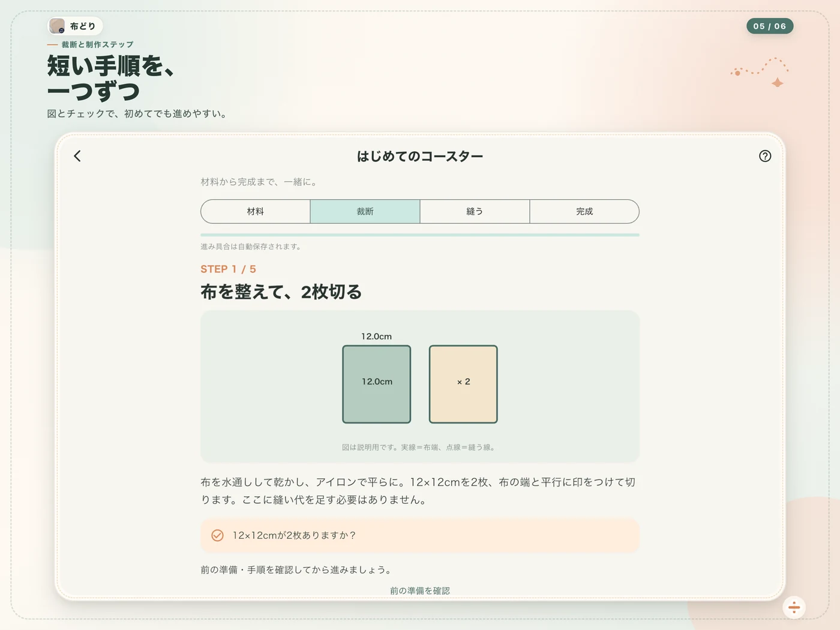The image size is (840, 630).
Task: Click the 布どり app logo avatar
Action: [58, 26]
